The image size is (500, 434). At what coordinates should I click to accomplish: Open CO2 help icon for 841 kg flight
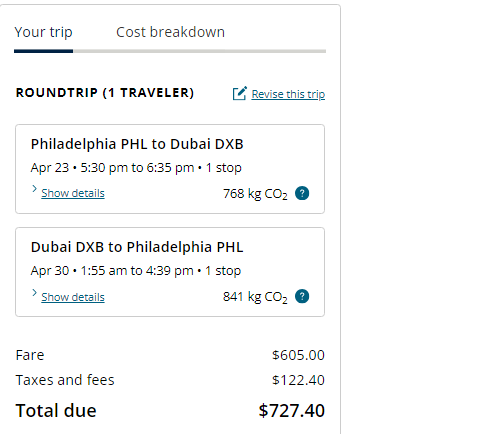click(302, 296)
